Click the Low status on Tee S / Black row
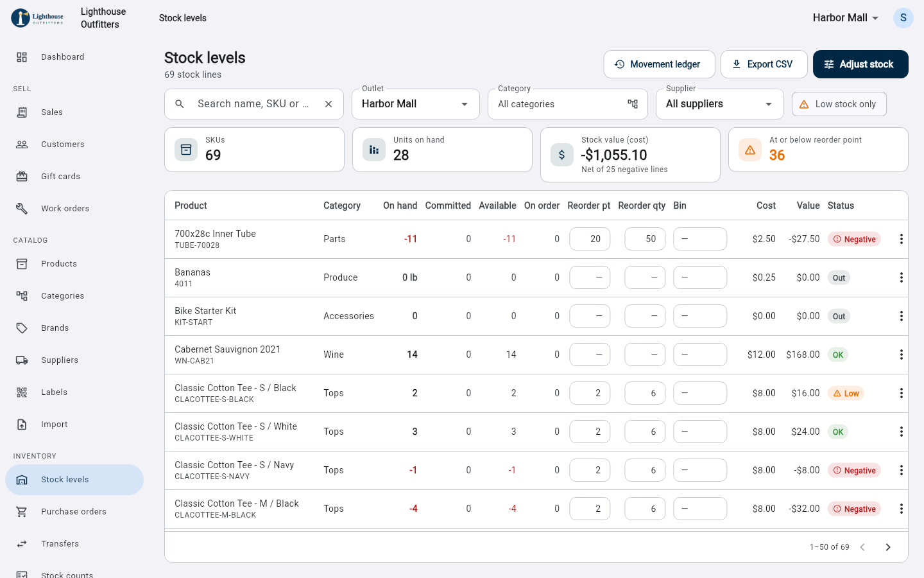Viewport: 924px width, 578px height. [x=846, y=393]
